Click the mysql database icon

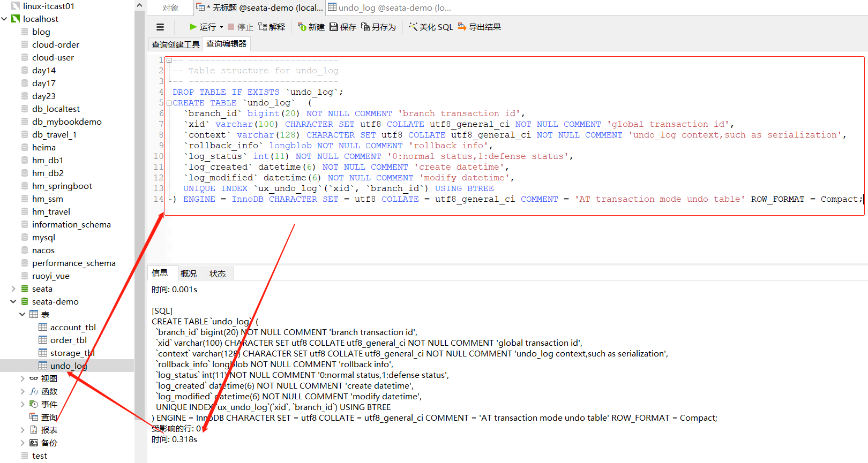point(25,237)
